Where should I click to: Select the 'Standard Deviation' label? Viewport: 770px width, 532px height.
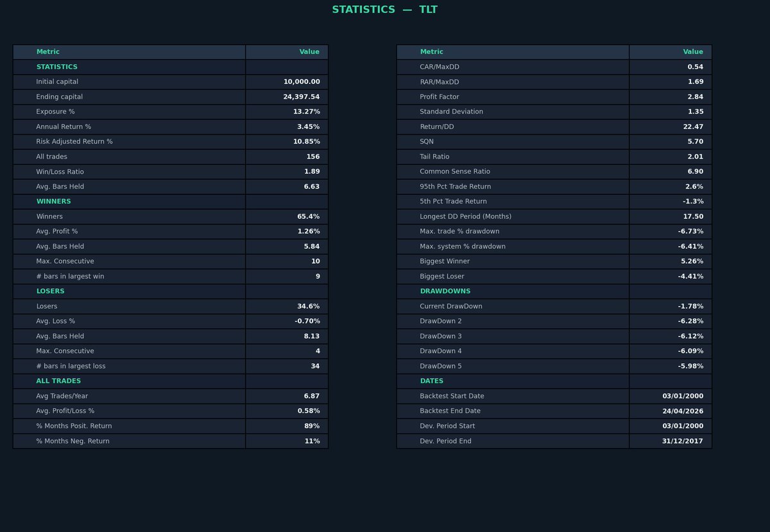point(452,112)
